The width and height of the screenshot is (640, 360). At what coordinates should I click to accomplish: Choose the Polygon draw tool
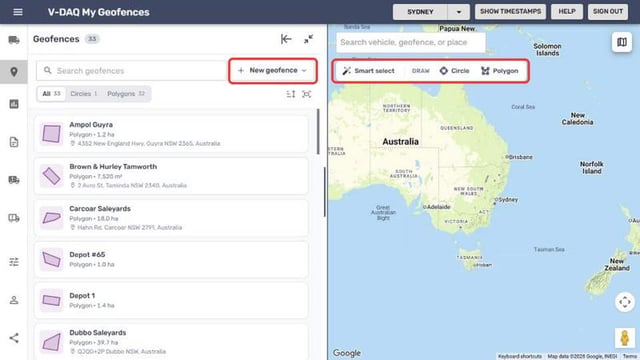(x=500, y=71)
